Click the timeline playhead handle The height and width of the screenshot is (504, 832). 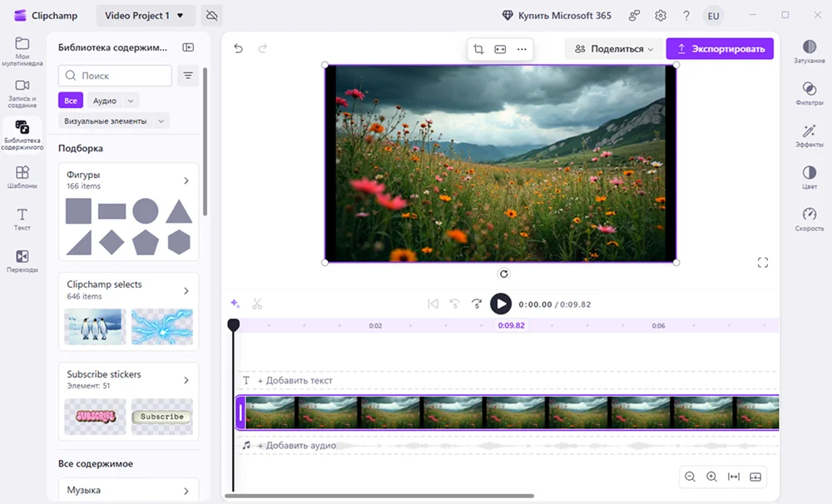234,324
